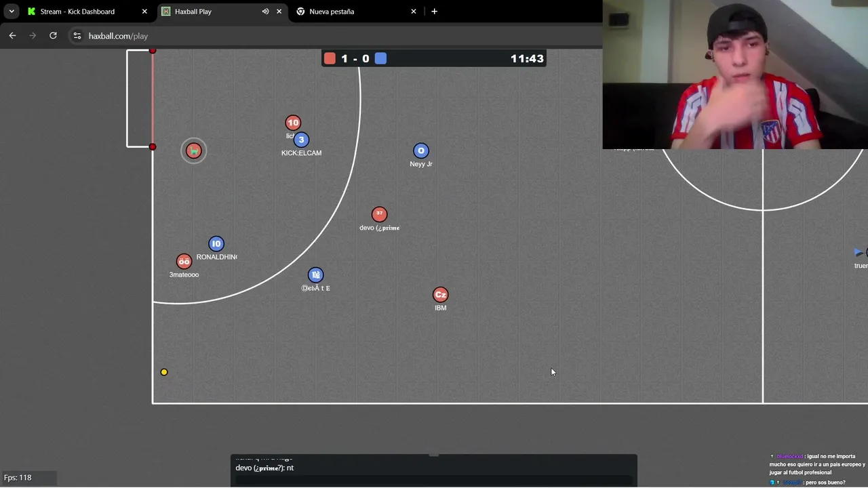
Task: Click blue player Neyy Jr disc
Action: tap(420, 150)
